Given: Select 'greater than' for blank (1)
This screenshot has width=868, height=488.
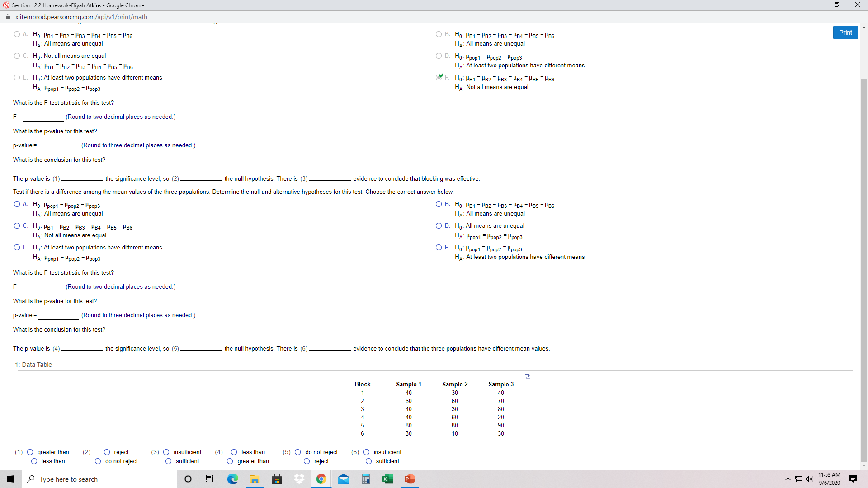Looking at the screenshot, I should [30, 452].
